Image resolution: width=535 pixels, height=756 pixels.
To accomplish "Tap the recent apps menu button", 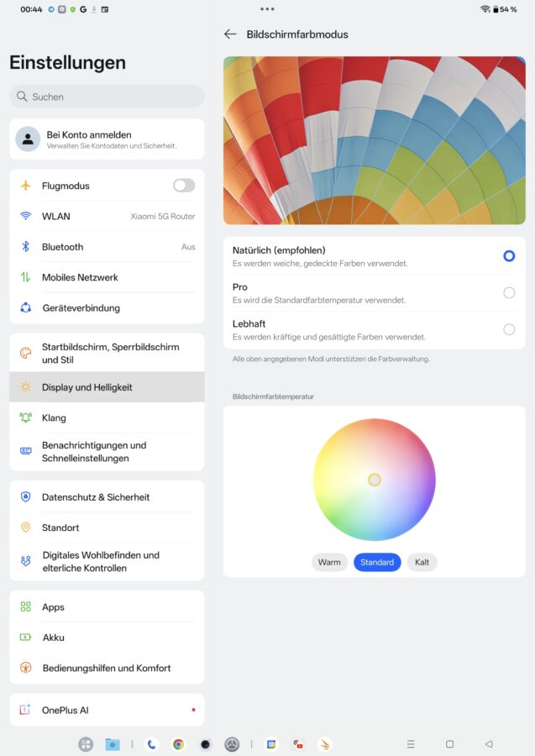I will [x=411, y=744].
